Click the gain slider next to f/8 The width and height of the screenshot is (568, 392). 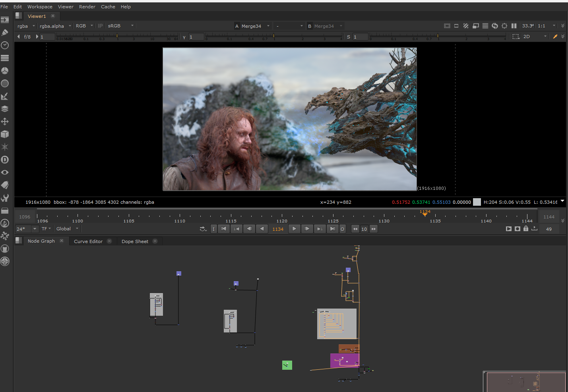tap(117, 37)
